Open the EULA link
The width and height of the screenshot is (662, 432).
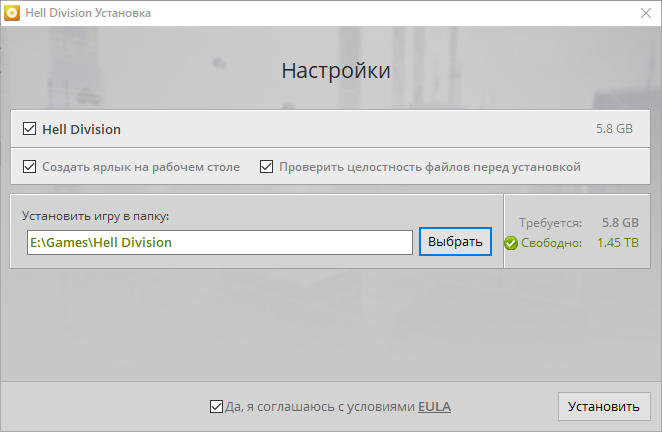coord(434,407)
